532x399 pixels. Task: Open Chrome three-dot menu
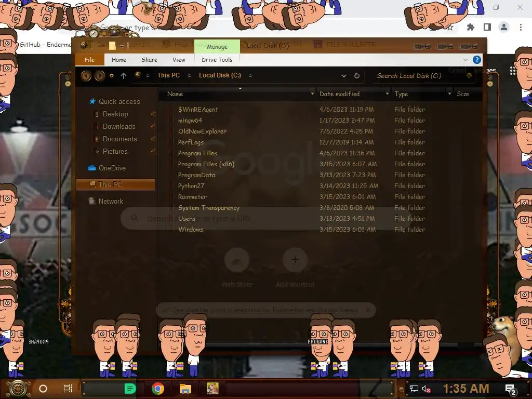[521, 27]
